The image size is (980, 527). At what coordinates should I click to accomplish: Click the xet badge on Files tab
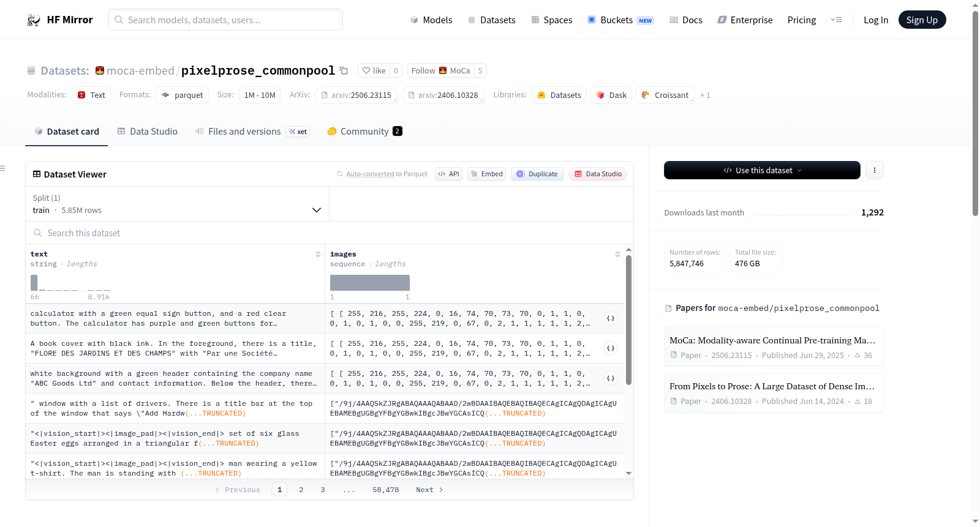pos(298,132)
